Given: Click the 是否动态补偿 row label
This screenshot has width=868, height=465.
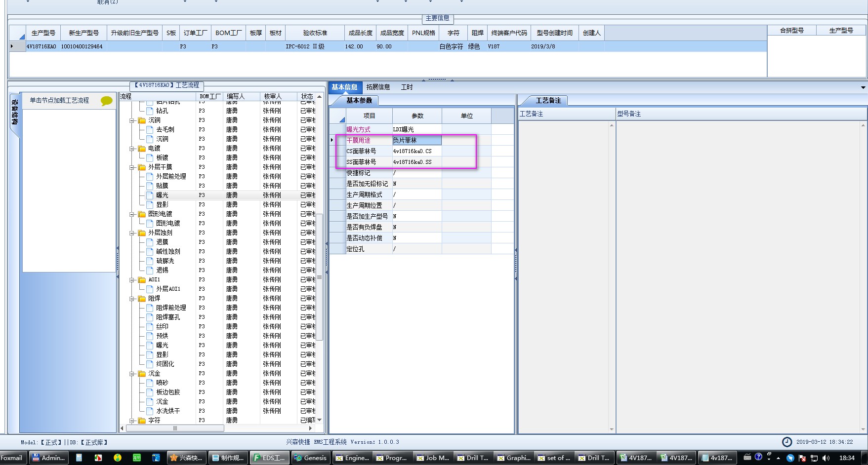Looking at the screenshot, I should (365, 238).
